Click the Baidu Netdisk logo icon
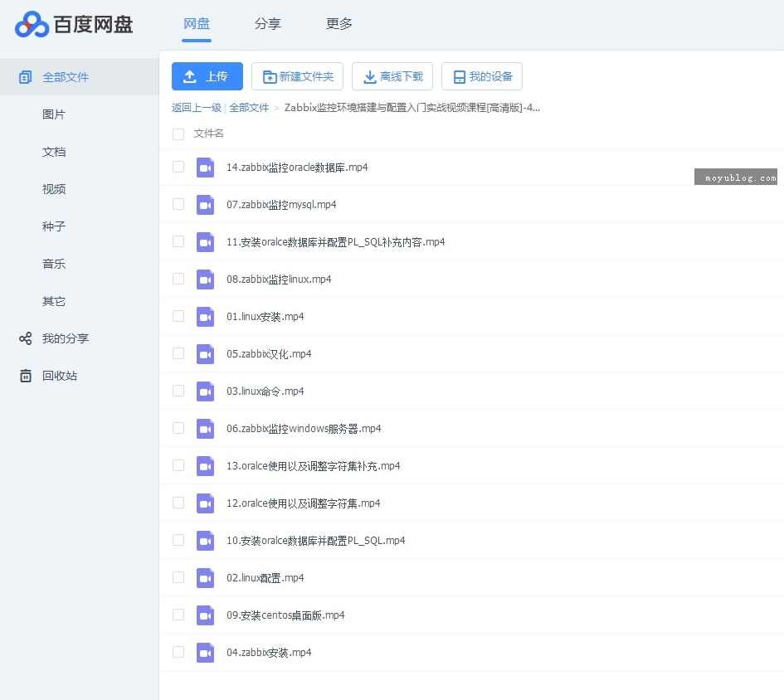The width and height of the screenshot is (784, 700). [32, 25]
